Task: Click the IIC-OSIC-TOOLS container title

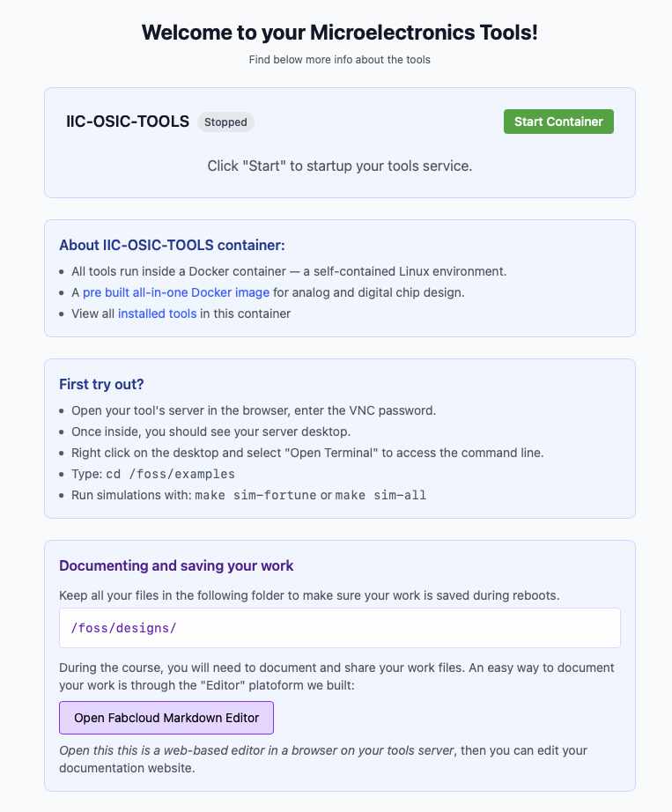Action: tap(128, 122)
